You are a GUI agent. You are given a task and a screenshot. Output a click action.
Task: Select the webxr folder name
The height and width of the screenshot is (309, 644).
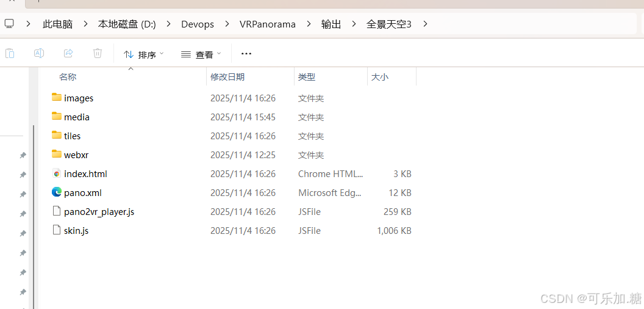point(76,155)
